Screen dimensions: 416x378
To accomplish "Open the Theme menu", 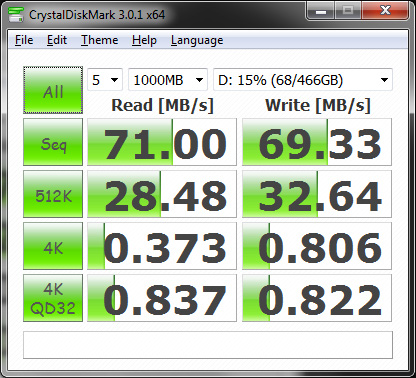I will coord(100,40).
